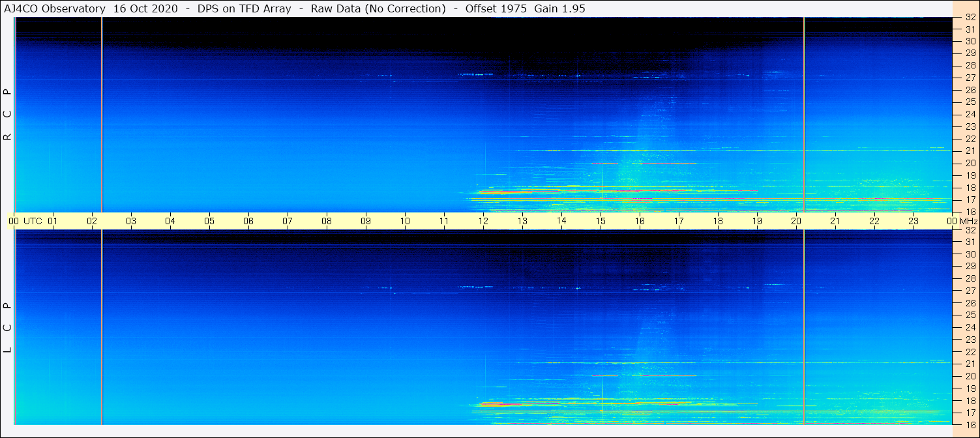Select hour '12' on the time axis
Image resolution: width=980 pixels, height=438 pixels.
483,221
